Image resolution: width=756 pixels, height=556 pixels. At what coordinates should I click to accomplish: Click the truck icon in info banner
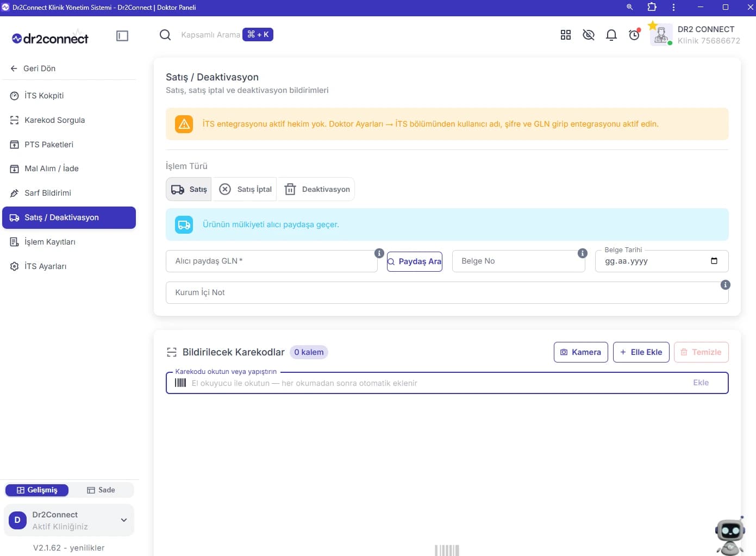[x=184, y=224]
